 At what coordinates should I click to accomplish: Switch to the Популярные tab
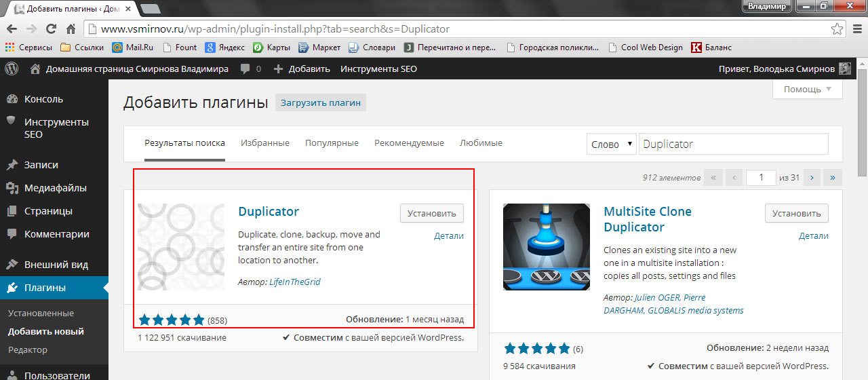click(332, 143)
